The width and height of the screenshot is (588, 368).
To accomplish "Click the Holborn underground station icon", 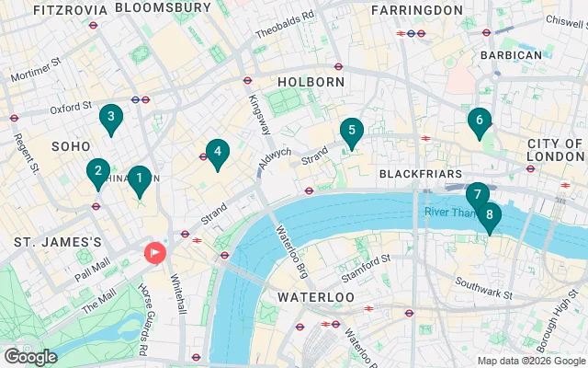I will click(x=247, y=80).
